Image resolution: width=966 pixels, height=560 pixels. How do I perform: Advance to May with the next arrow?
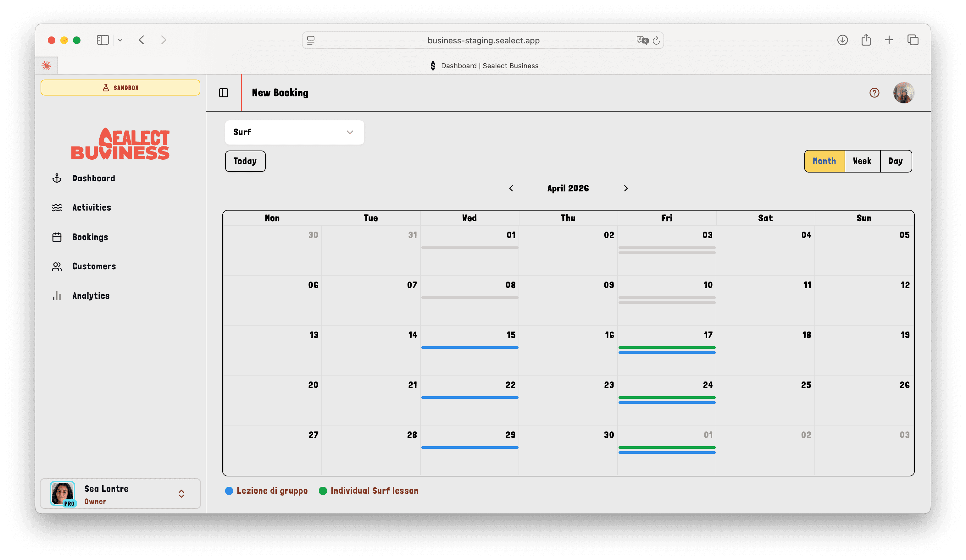point(625,188)
